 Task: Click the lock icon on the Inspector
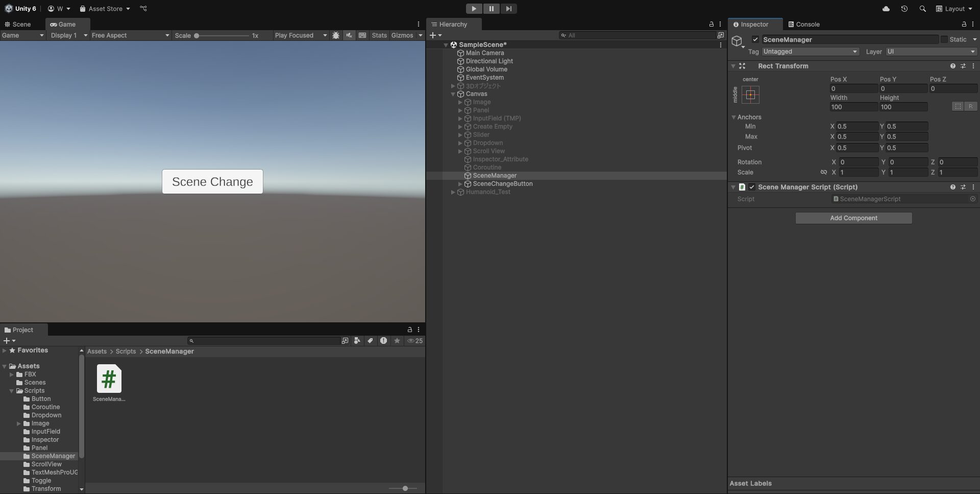tap(964, 24)
